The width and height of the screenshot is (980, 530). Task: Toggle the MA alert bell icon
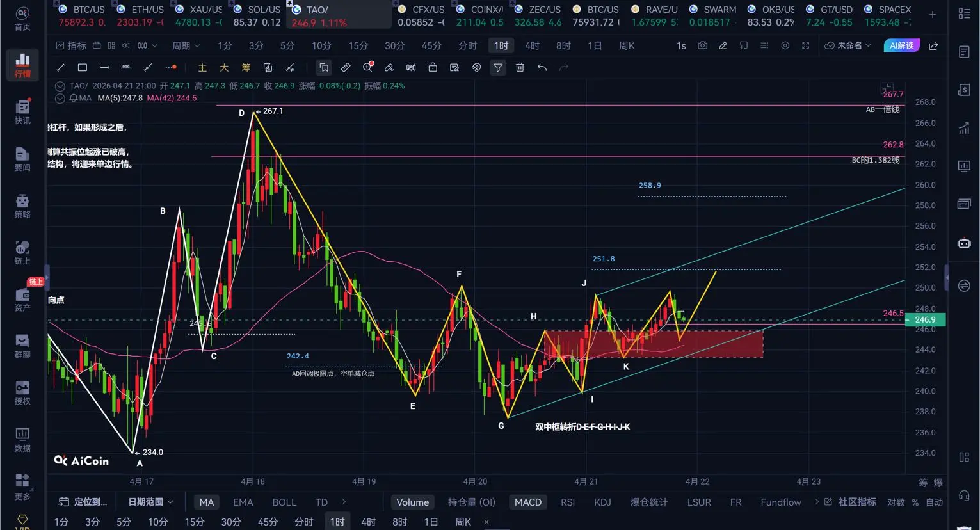[x=74, y=98]
